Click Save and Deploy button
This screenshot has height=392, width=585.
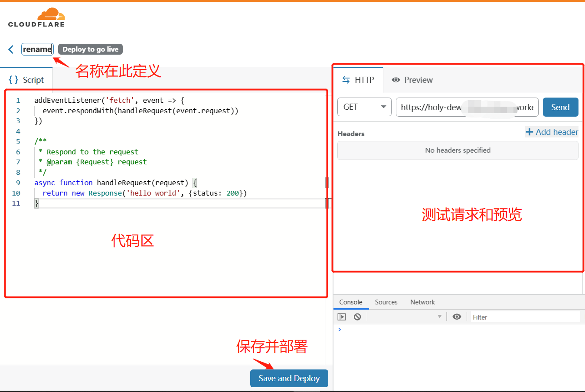[x=289, y=378]
